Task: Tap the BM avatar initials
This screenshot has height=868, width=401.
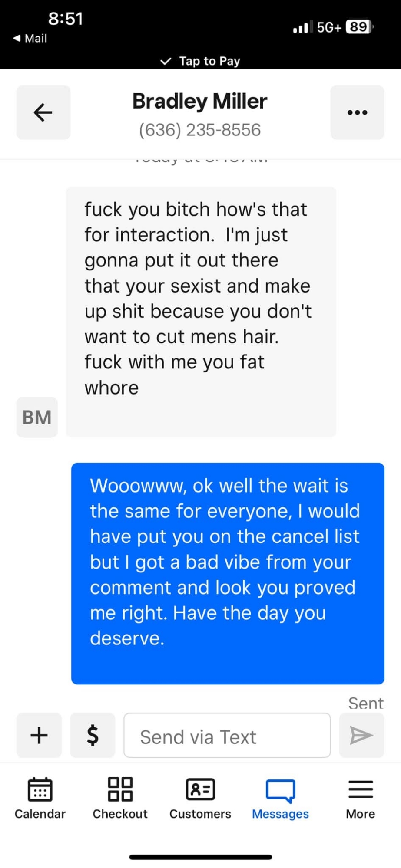Action: pyautogui.click(x=37, y=417)
